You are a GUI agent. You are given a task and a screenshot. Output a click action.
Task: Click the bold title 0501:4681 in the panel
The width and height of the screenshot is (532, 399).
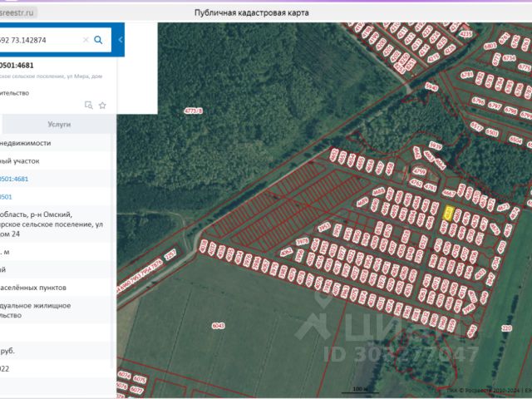(17, 65)
